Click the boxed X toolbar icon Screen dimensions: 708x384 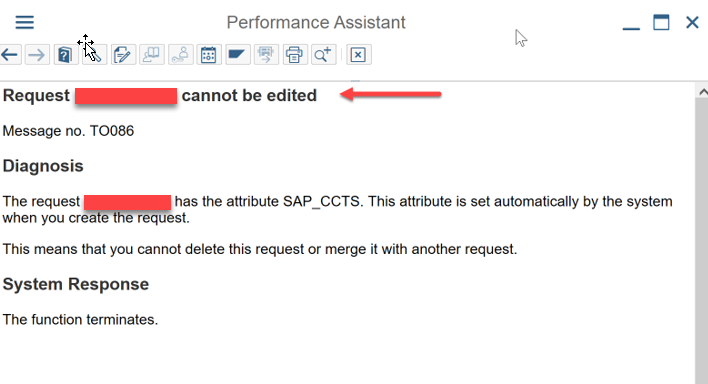(x=359, y=55)
